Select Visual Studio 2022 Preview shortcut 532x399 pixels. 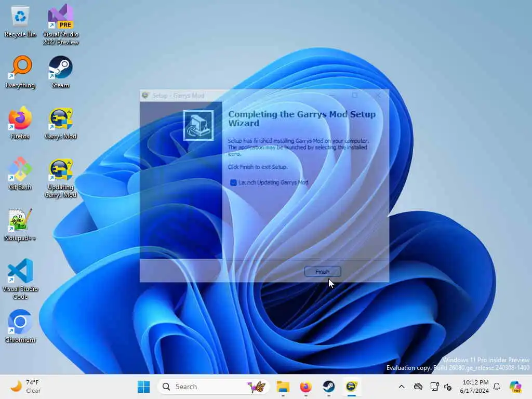[61, 24]
